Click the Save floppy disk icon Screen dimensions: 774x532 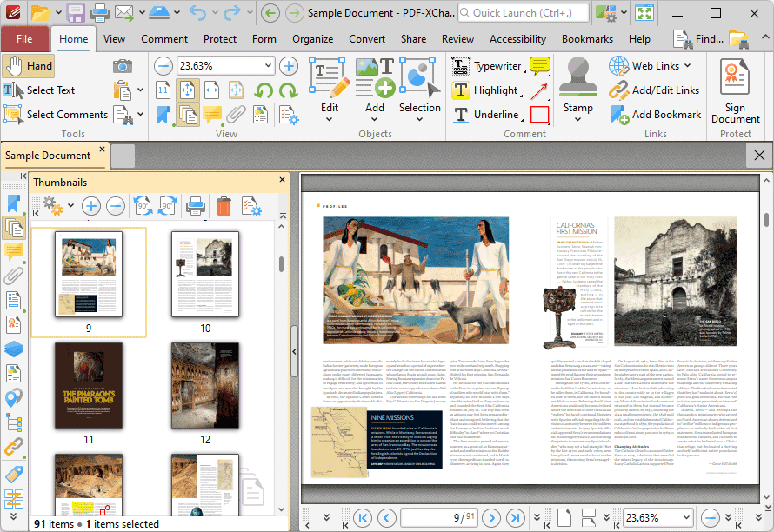tap(76, 13)
